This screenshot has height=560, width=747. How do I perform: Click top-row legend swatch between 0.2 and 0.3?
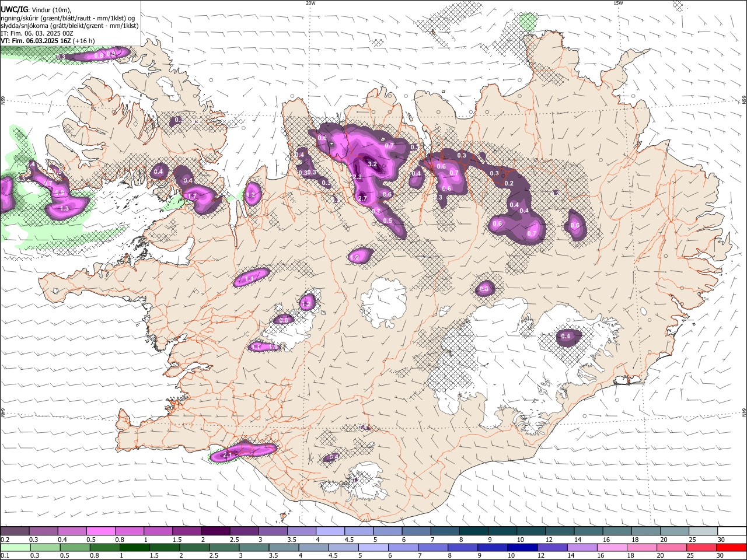[x=15, y=531]
